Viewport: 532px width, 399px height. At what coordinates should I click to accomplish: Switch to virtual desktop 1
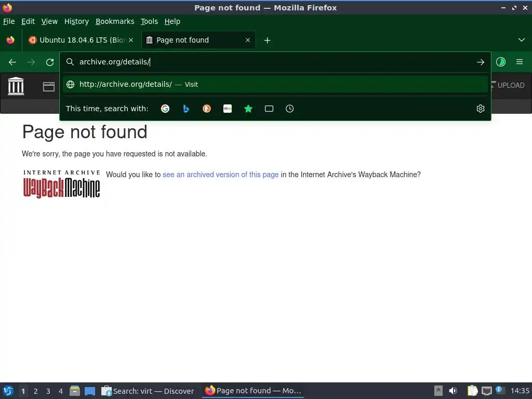[23, 391]
